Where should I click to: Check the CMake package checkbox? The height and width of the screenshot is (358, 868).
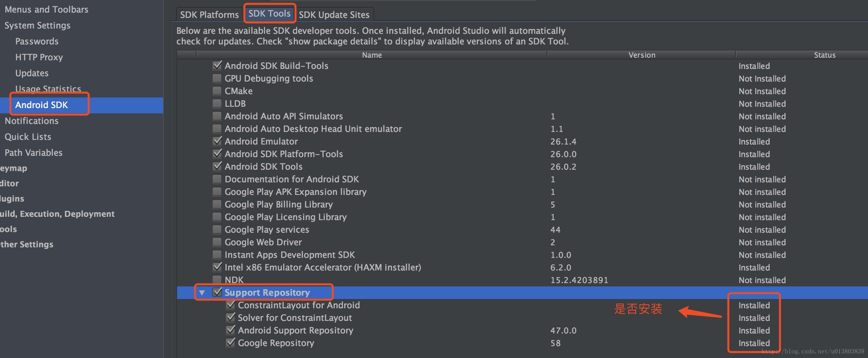217,91
